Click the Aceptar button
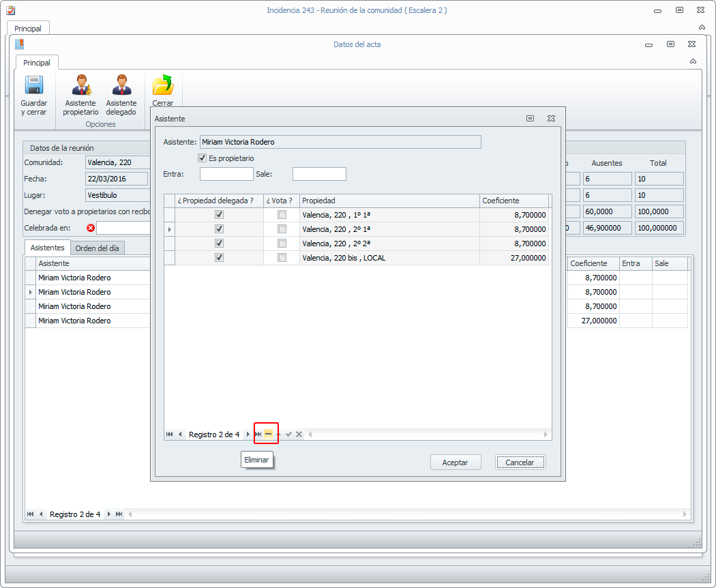Viewport: 716px width, 588px height. point(456,462)
